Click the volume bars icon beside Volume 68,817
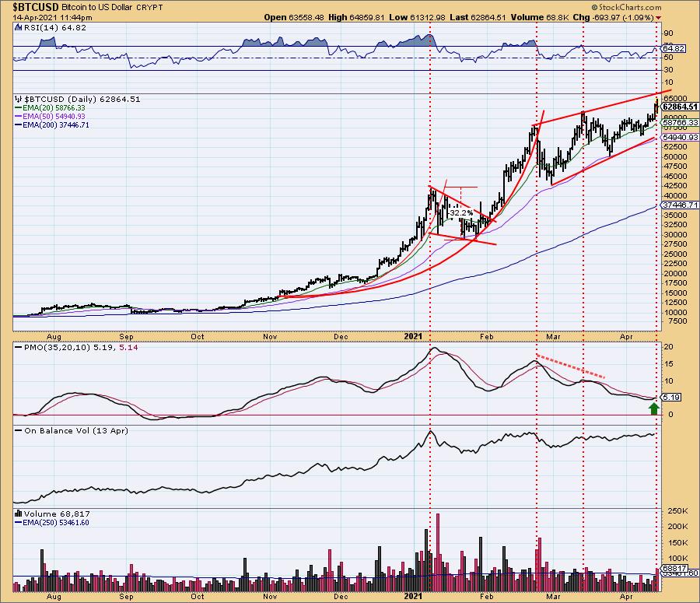Image resolution: width=700 pixels, height=603 pixels. [19, 514]
